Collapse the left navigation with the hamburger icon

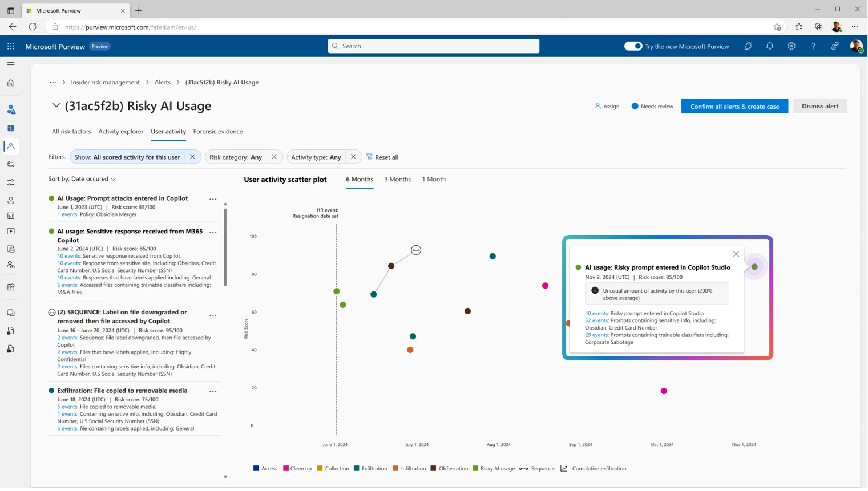[x=10, y=64]
